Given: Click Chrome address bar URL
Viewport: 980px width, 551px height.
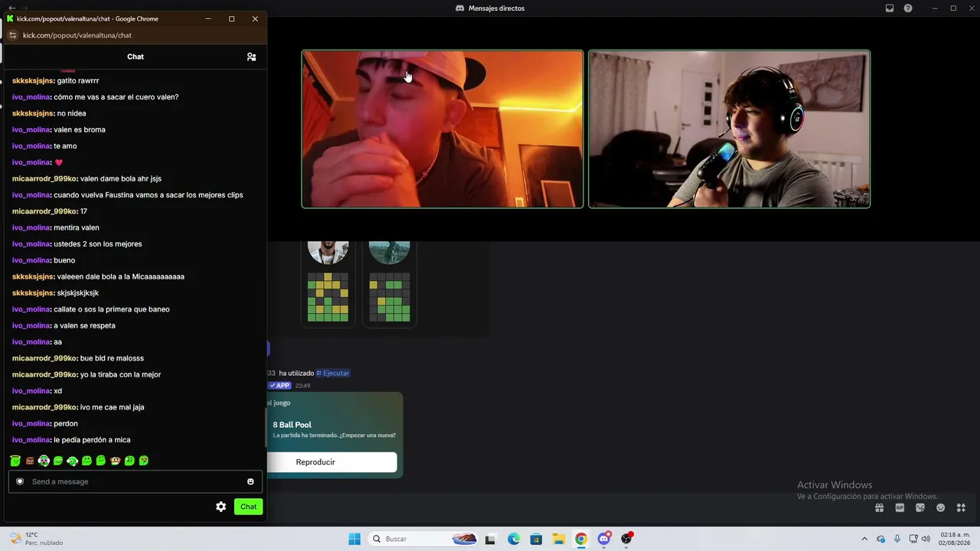Looking at the screenshot, I should coord(77,35).
